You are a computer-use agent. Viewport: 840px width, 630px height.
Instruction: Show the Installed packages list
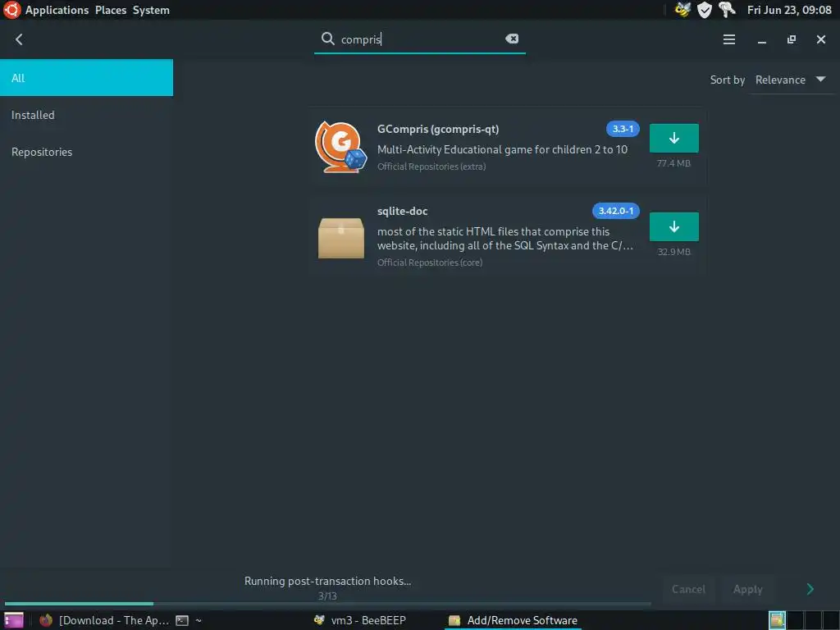click(86, 115)
